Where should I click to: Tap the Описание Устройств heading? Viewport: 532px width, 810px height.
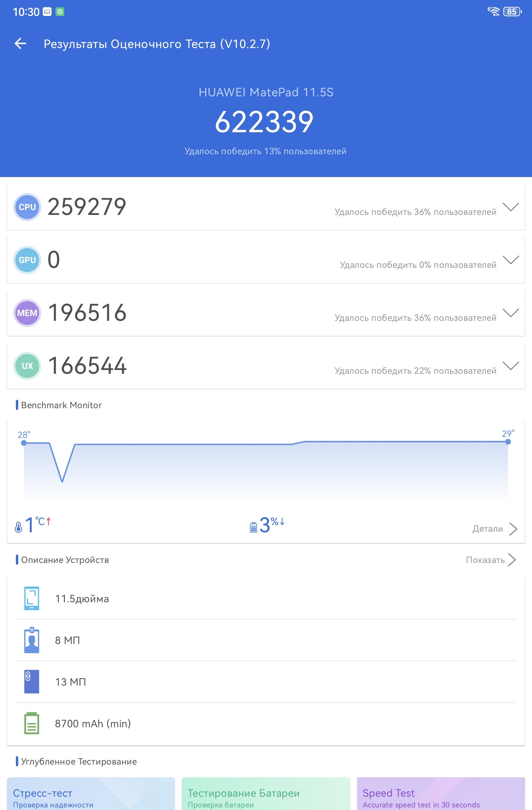pos(65,560)
